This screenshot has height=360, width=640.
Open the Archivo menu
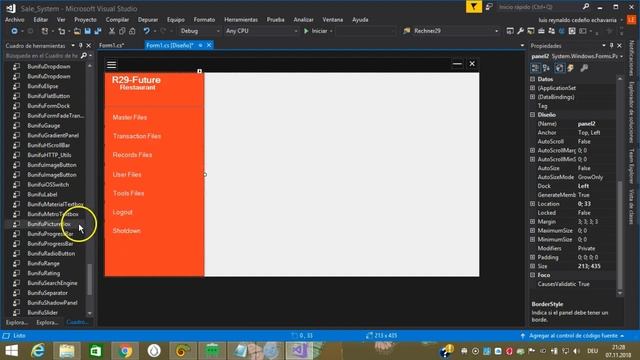[x=15, y=20]
